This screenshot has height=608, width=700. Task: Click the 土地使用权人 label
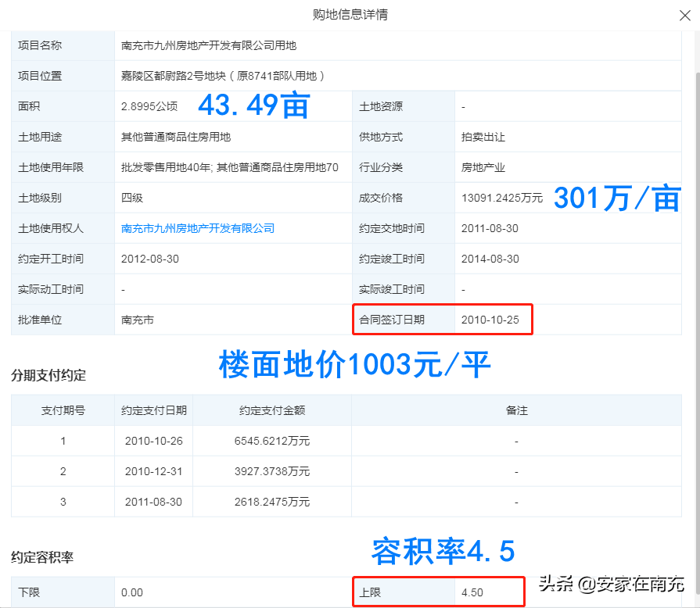pos(50,228)
